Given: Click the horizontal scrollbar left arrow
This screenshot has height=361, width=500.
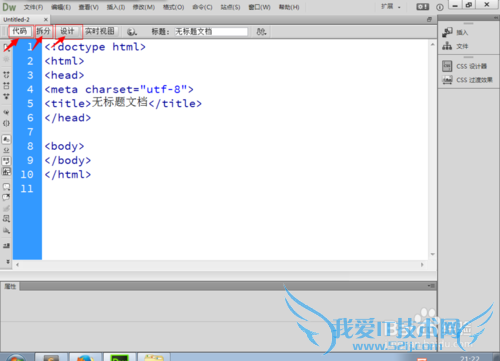Looking at the screenshot, I should (17, 265).
